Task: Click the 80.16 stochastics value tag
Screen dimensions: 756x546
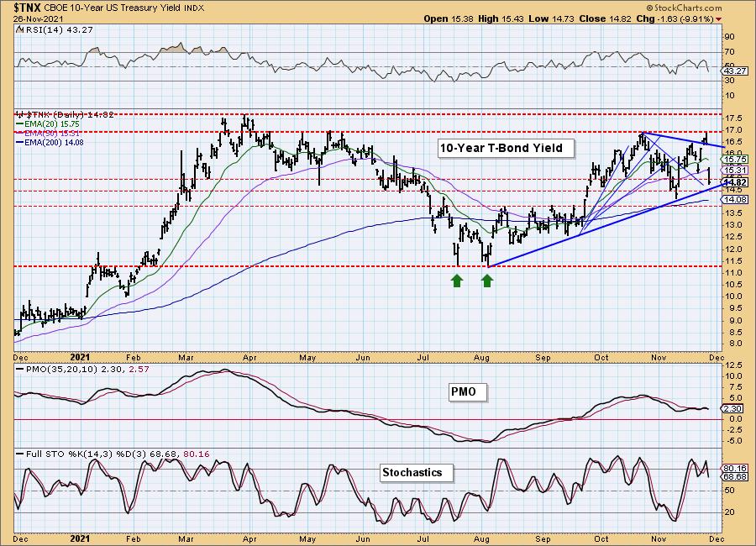Action: click(734, 469)
